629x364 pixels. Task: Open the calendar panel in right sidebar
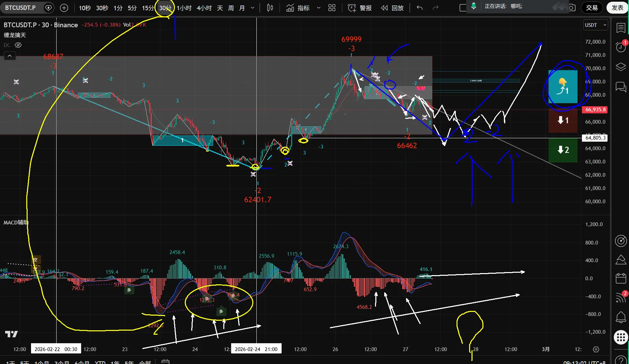621,278
